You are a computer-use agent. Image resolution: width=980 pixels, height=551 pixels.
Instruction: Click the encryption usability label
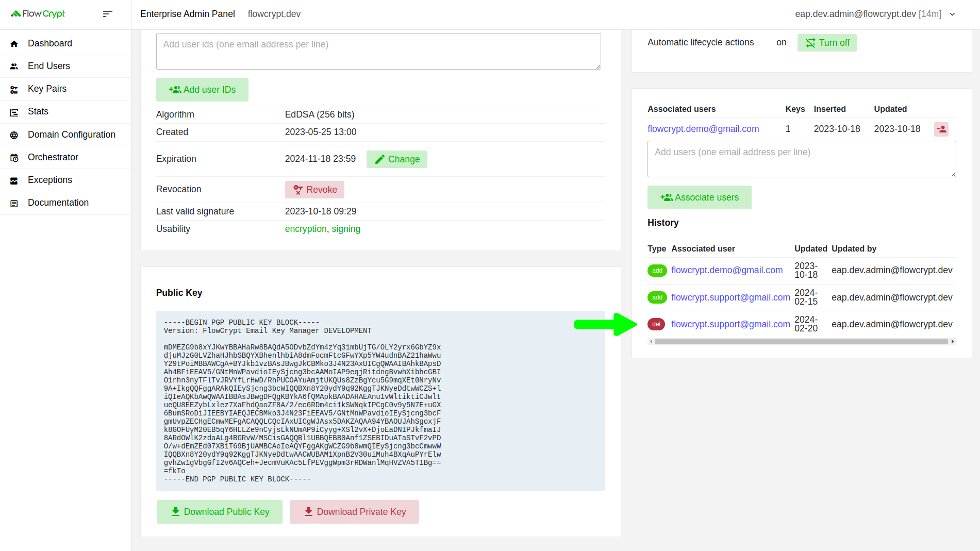pyautogui.click(x=306, y=229)
